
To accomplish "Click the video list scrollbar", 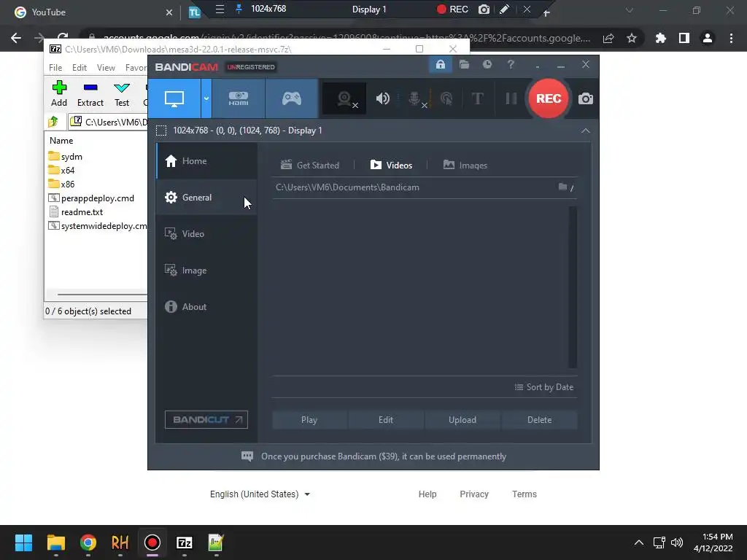I will pyautogui.click(x=573, y=287).
